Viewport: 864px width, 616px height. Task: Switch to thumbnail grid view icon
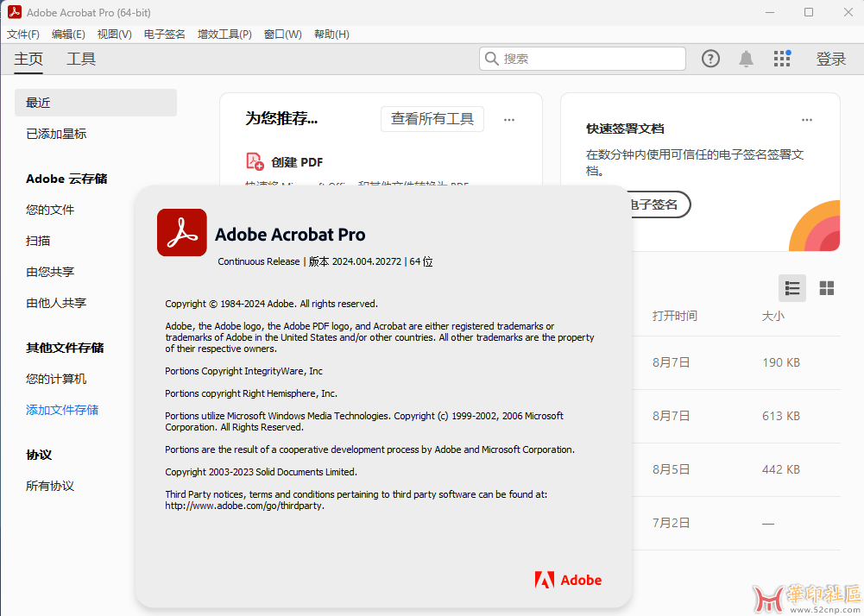[x=826, y=288]
